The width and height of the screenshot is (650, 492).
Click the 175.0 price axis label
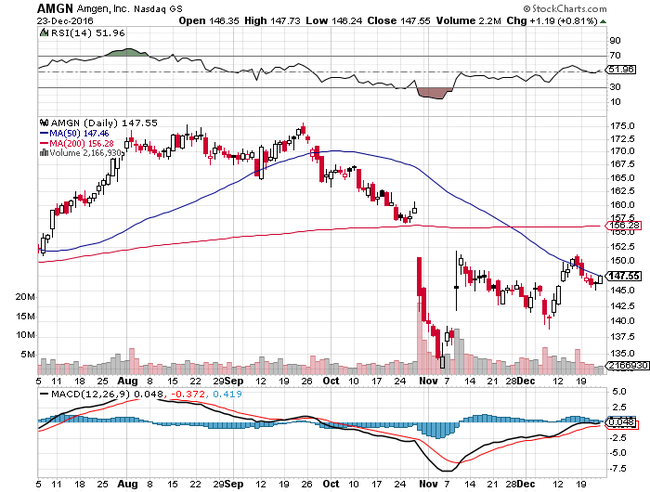(622, 126)
